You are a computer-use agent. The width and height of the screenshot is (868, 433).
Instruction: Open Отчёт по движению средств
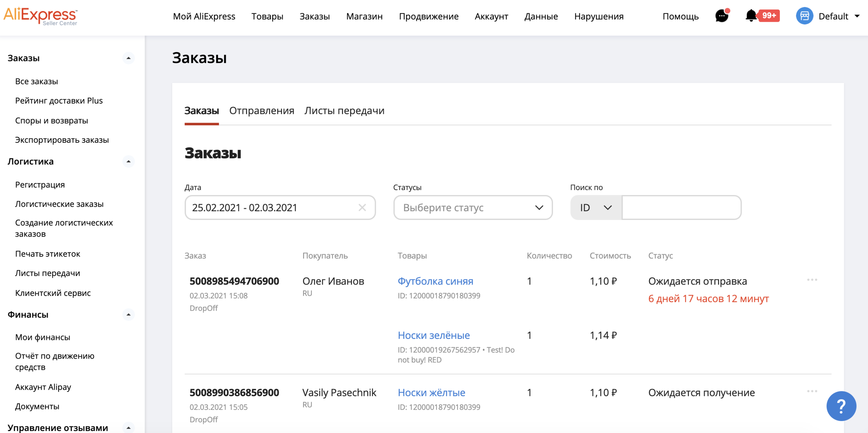pyautogui.click(x=55, y=361)
